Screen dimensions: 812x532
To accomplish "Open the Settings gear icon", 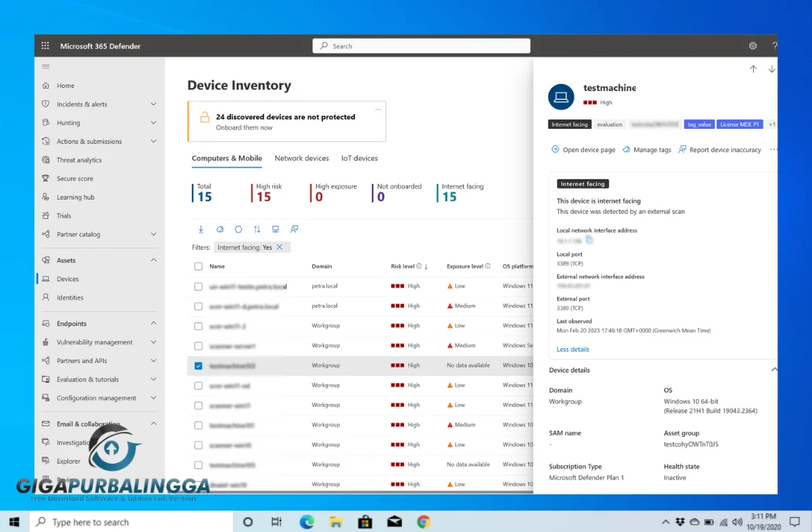I will tap(752, 46).
